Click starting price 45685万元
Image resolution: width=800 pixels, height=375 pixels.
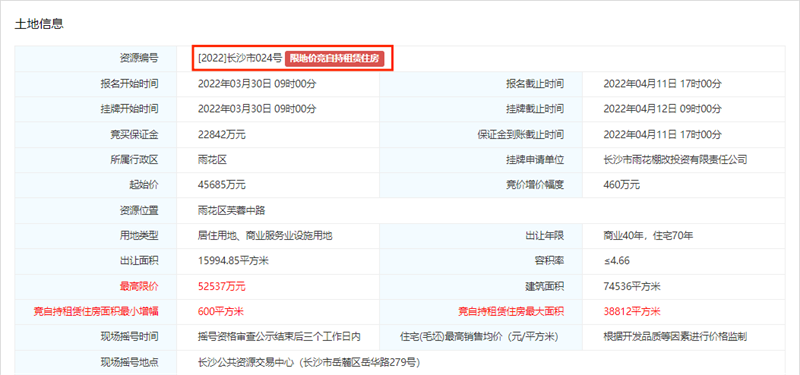pos(222,185)
